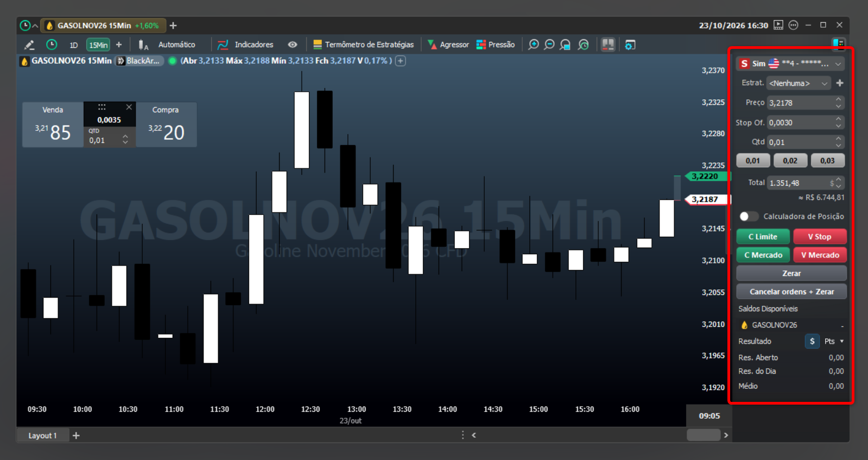The image size is (868, 460).
Task: Toggle the green status indicator dot
Action: (x=173, y=61)
